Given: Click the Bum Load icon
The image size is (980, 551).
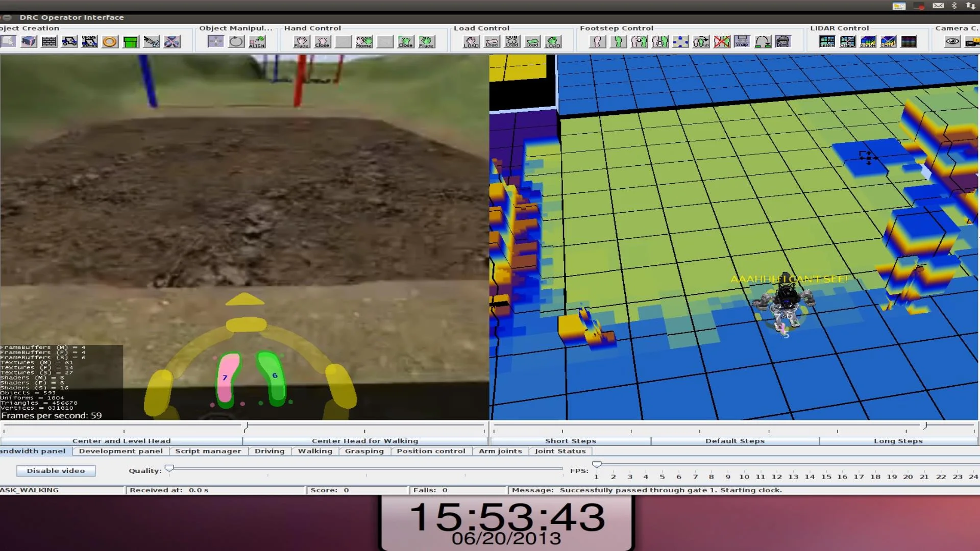Looking at the screenshot, I should click(x=512, y=41).
